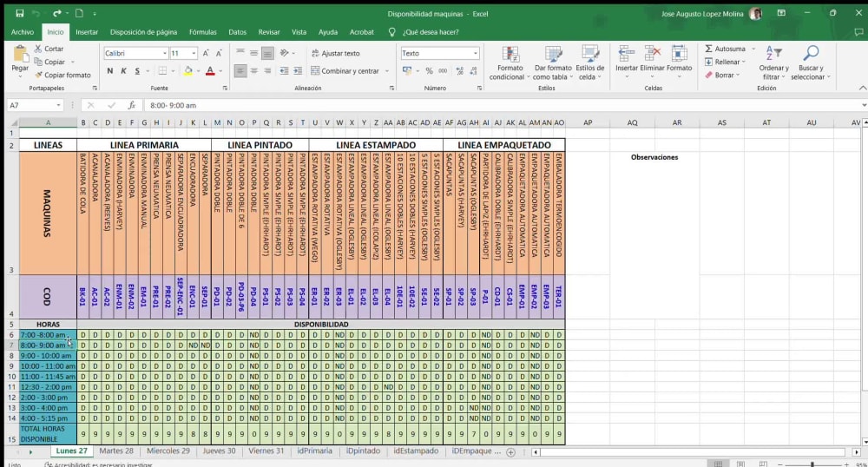
Task: Open Fuente dialog launcher
Action: click(225, 88)
